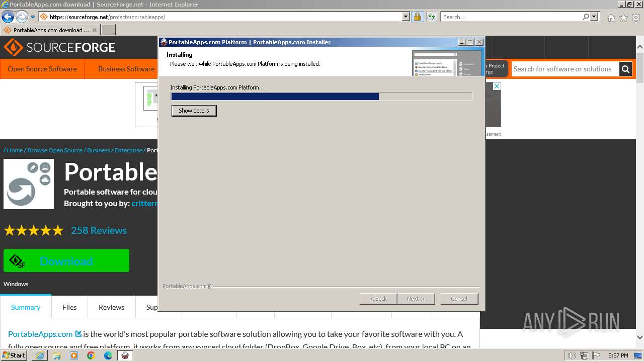The width and height of the screenshot is (644, 362).
Task: Click the volume speaker tray icon
Action: [572, 355]
